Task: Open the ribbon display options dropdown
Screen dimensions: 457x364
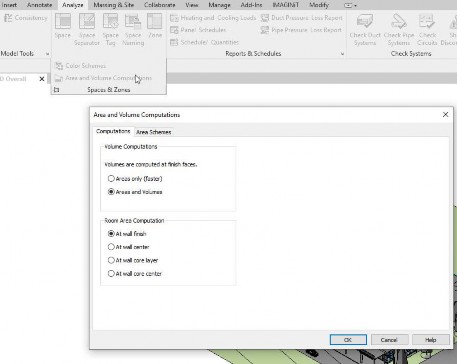Action: point(350,5)
